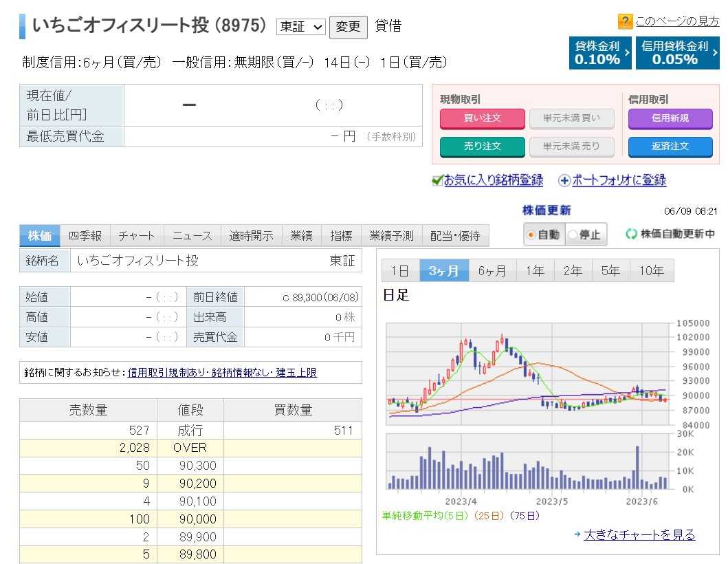Open the 信用貸株金利 0.05% banner
This screenshot has height=564, width=728.
point(677,53)
